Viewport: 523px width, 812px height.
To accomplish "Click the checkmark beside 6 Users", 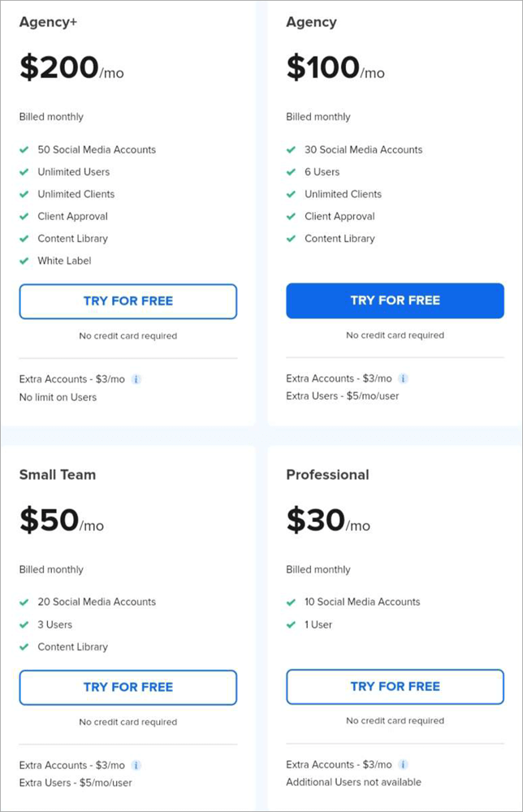I will coord(292,172).
